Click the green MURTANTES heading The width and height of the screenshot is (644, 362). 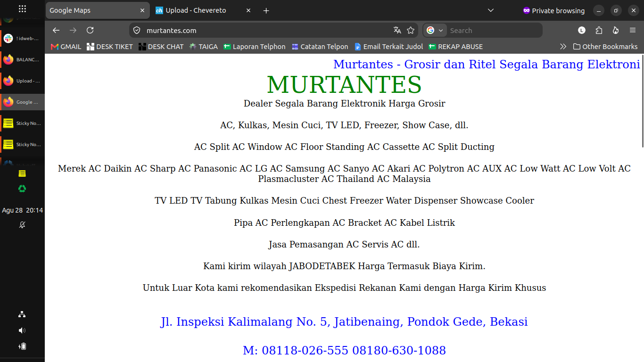point(344,85)
